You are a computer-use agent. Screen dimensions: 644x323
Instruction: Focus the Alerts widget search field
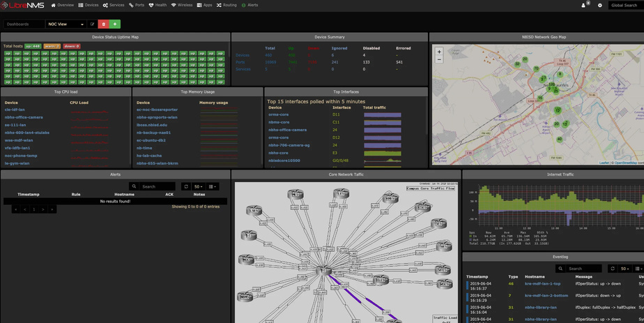point(158,186)
